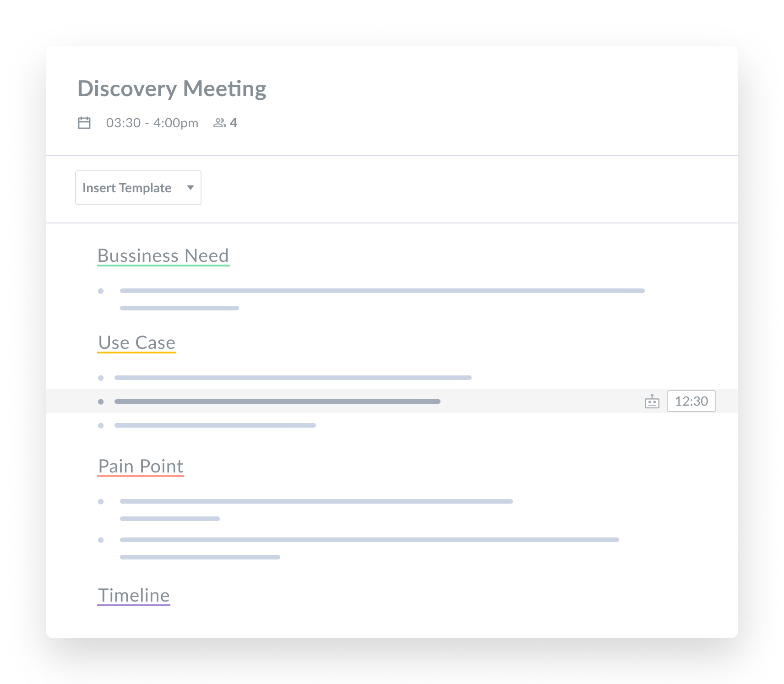784x684 pixels.
Task: Open the Timeline heading
Action: 134,596
